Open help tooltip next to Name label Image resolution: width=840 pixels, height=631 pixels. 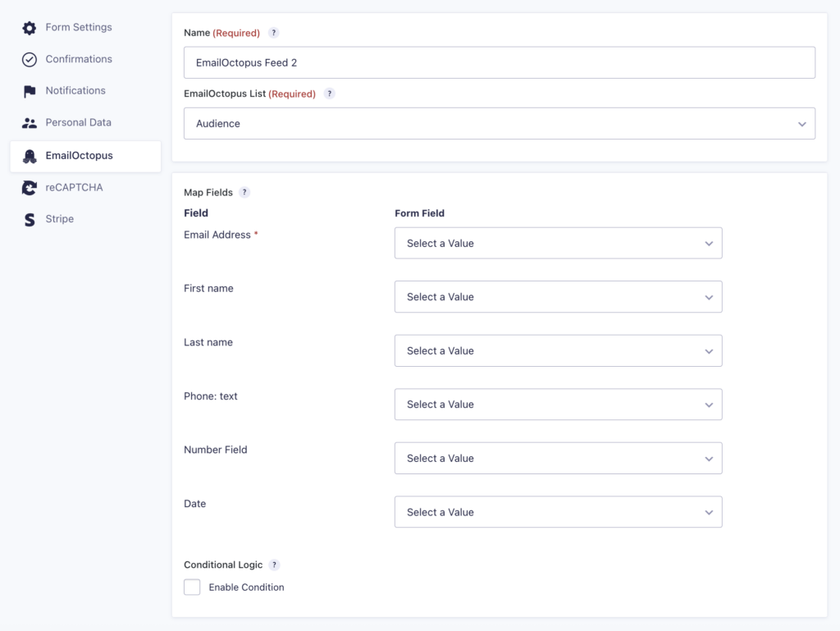point(274,33)
